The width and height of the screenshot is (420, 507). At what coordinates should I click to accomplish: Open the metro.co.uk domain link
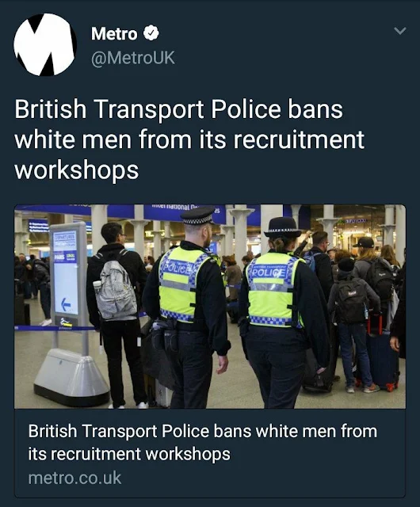(74, 478)
